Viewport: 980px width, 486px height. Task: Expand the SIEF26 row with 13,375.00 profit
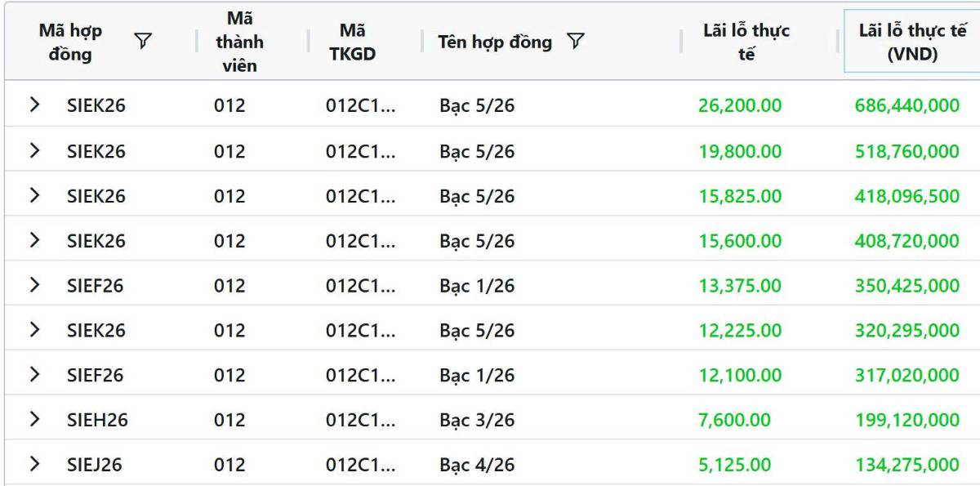click(x=34, y=285)
